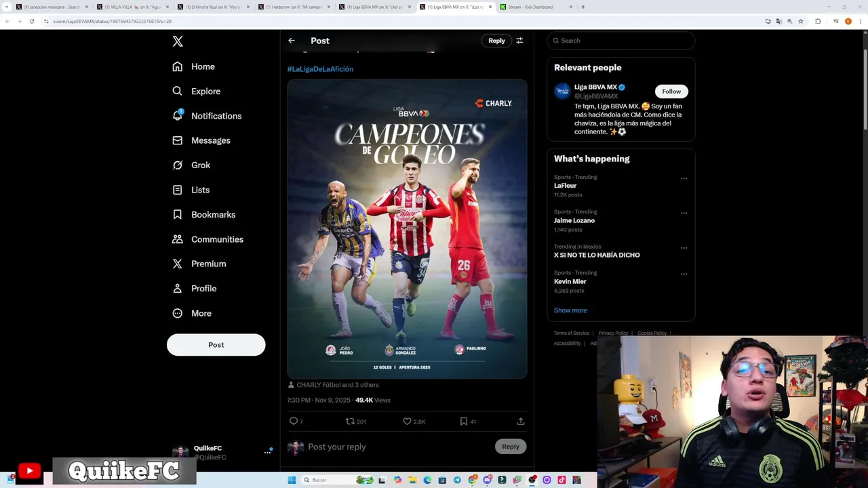Open Premium in the sidebar
868x488 pixels.
tap(199, 264)
